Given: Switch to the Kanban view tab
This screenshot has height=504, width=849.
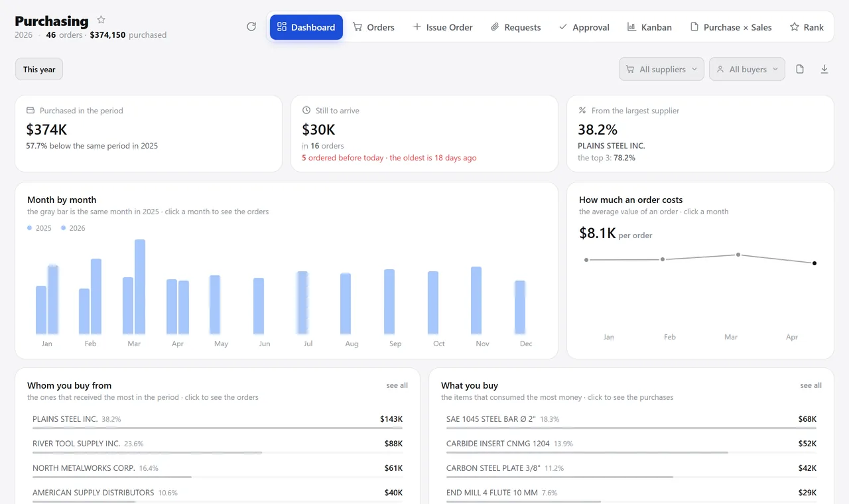Looking at the screenshot, I should tap(649, 27).
